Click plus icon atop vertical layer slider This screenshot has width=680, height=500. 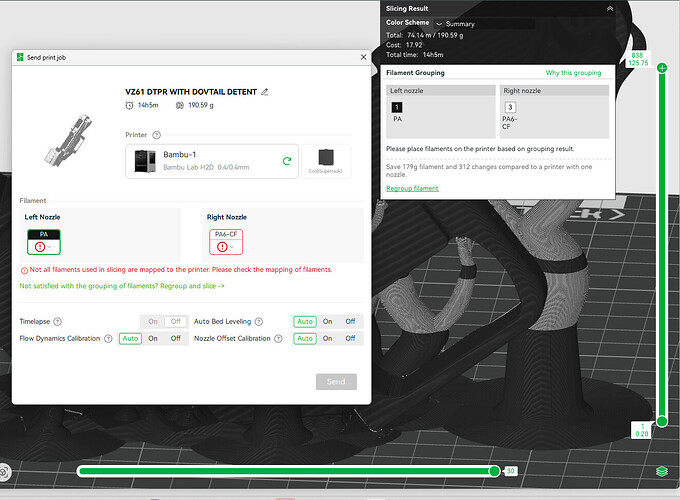coord(662,68)
